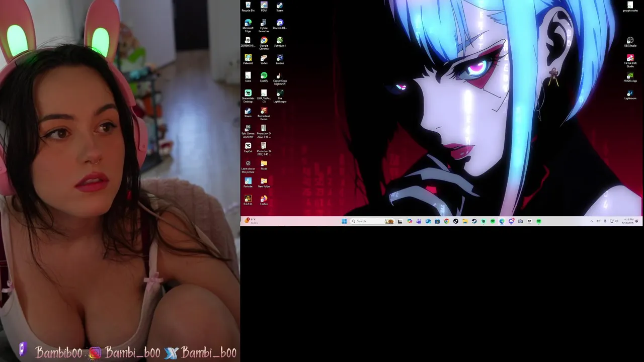
Task: Launch the Romestead Demo shortcut
Action: pos(264,114)
